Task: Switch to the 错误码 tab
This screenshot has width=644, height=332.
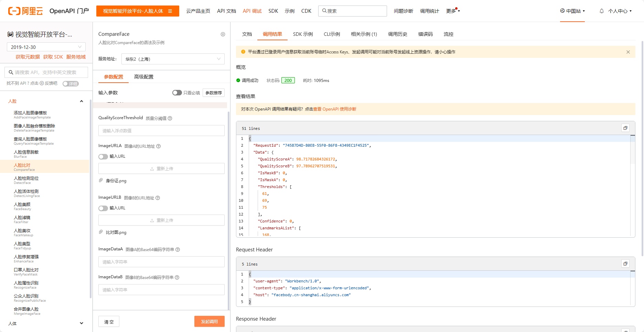Action: (x=425, y=34)
